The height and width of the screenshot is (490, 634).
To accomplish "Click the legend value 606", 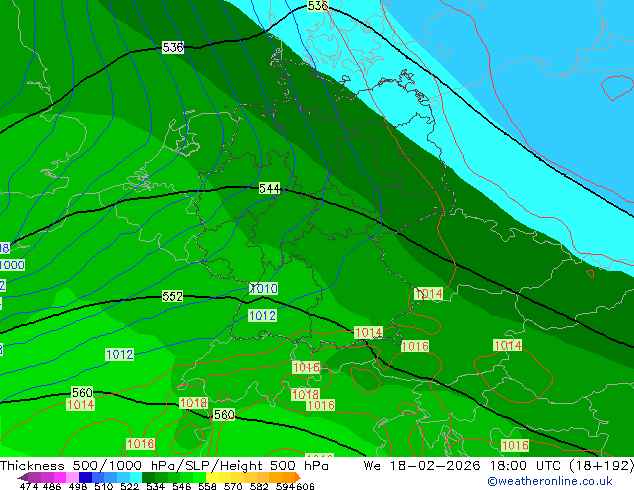I will click(x=305, y=486).
